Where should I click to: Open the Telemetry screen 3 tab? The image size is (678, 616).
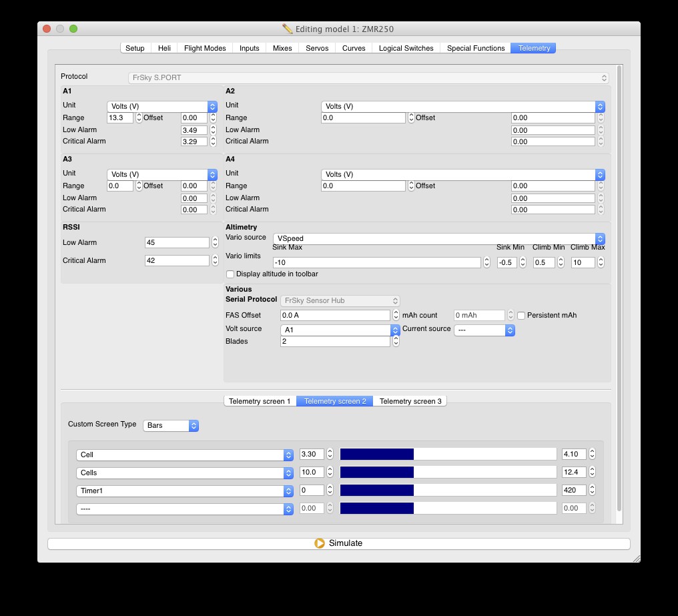tap(410, 401)
